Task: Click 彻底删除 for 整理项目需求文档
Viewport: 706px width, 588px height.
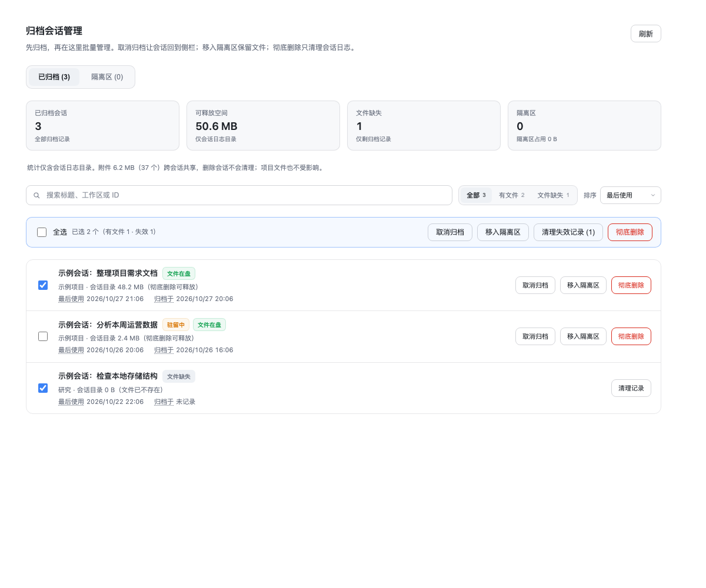Action: click(631, 285)
